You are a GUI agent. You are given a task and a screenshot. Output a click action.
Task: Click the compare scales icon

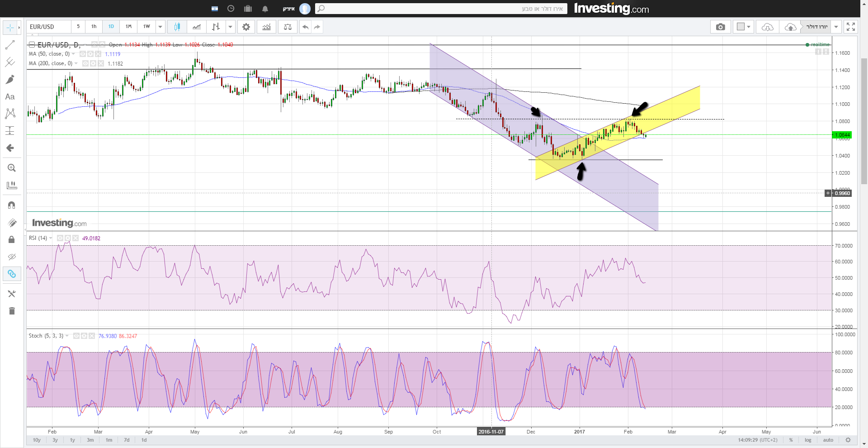[x=288, y=27]
